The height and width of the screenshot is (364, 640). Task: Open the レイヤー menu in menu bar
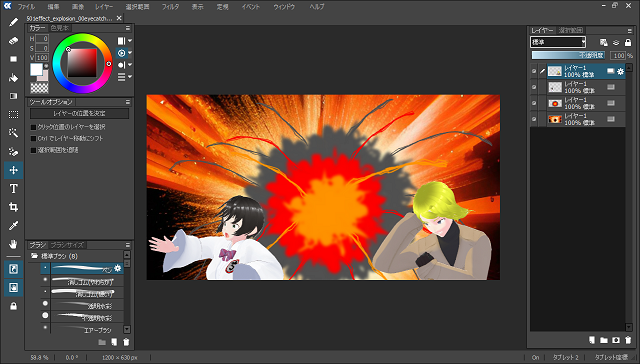[x=104, y=7]
